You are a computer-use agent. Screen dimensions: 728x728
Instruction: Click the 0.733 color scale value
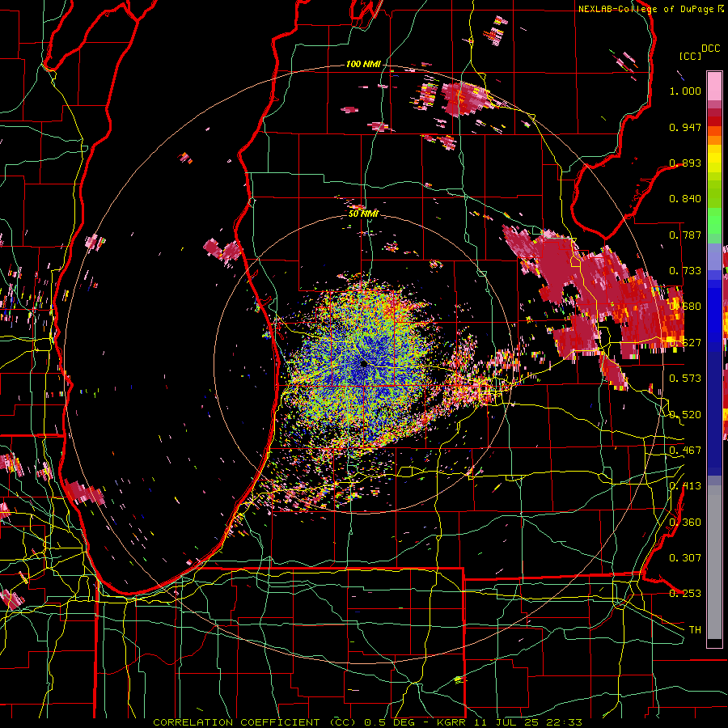[685, 271]
